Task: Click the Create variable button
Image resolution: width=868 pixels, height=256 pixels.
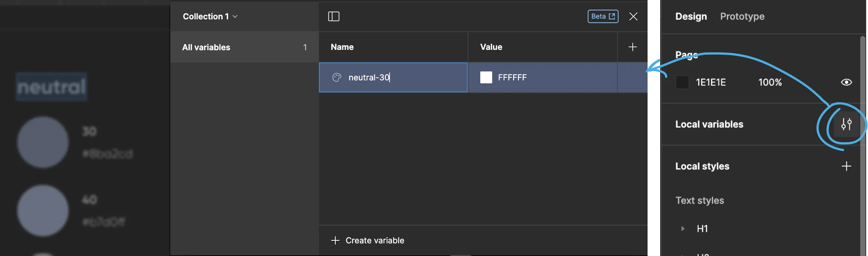Action: point(368,240)
